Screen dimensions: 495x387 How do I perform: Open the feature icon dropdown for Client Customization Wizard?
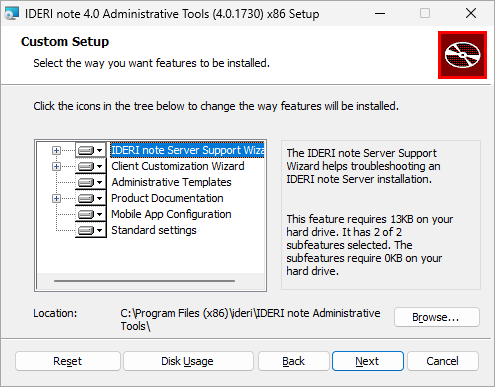(x=91, y=166)
